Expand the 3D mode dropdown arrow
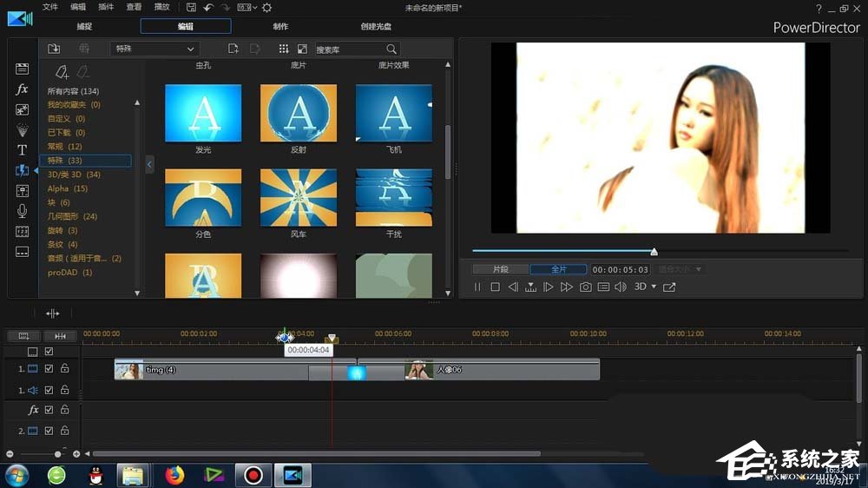 pyautogui.click(x=654, y=287)
